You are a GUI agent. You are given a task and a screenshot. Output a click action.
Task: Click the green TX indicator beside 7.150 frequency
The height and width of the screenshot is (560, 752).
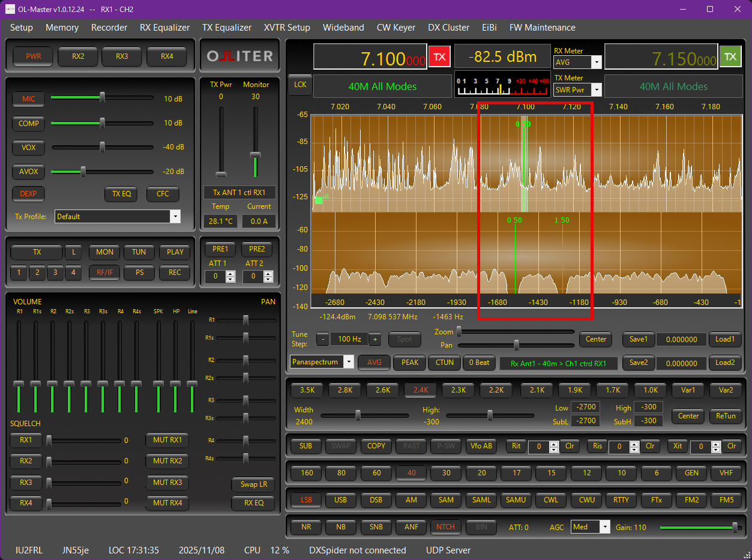pos(730,56)
